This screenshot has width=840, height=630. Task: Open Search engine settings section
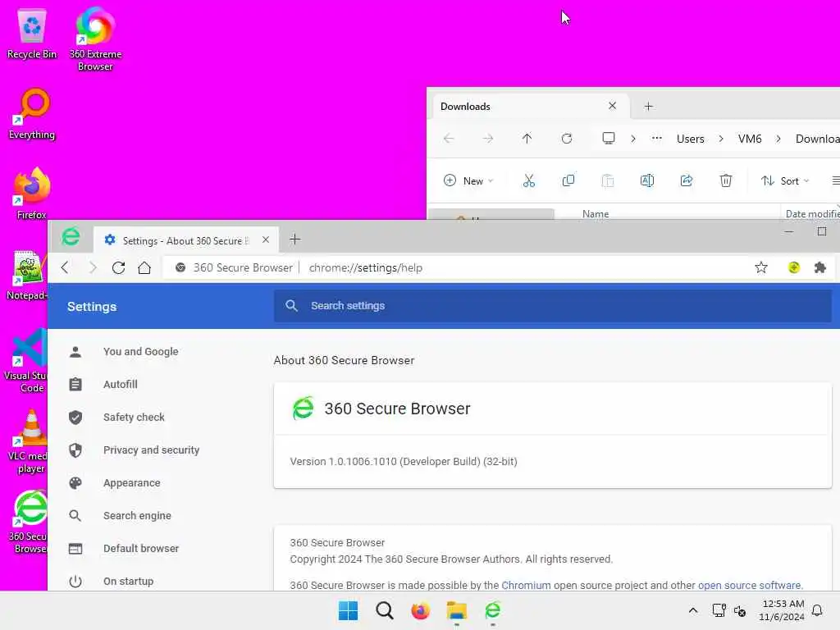point(137,515)
